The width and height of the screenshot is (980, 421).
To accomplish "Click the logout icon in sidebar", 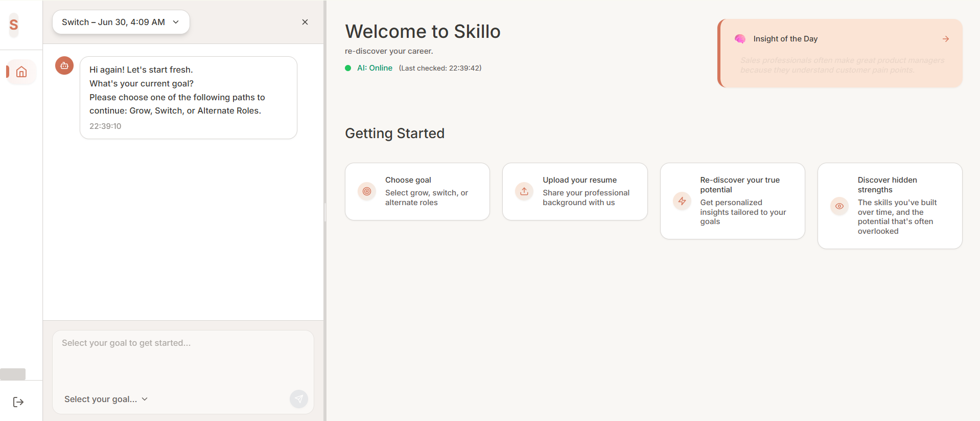I will pos(18,402).
